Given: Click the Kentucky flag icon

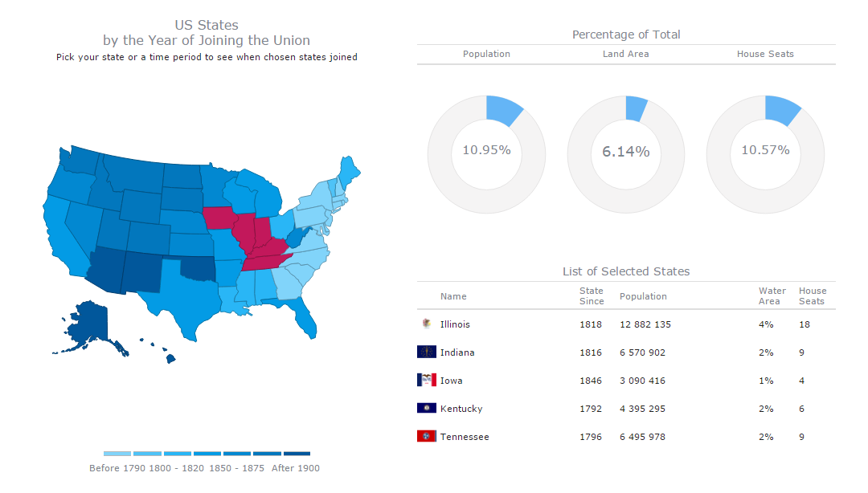Looking at the screenshot, I should (x=426, y=409).
